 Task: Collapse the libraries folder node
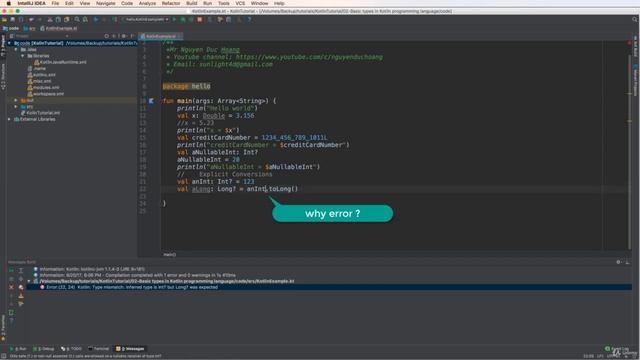coord(23,56)
